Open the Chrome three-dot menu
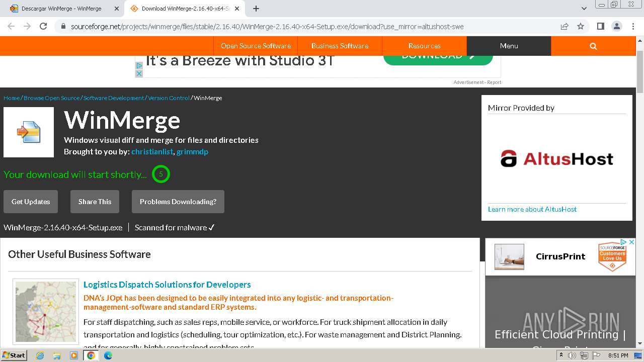The image size is (644, 362). 633,26
